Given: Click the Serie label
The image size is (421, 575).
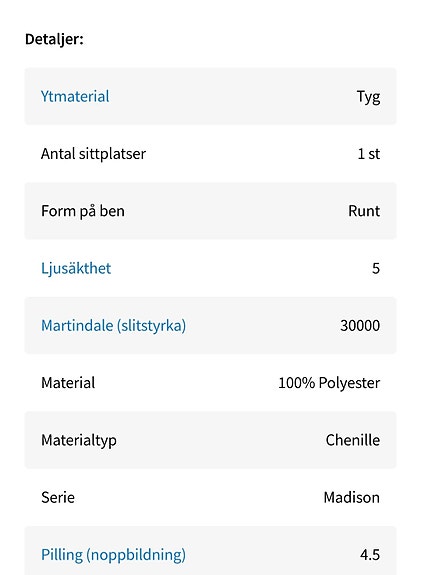Looking at the screenshot, I should (58, 498).
